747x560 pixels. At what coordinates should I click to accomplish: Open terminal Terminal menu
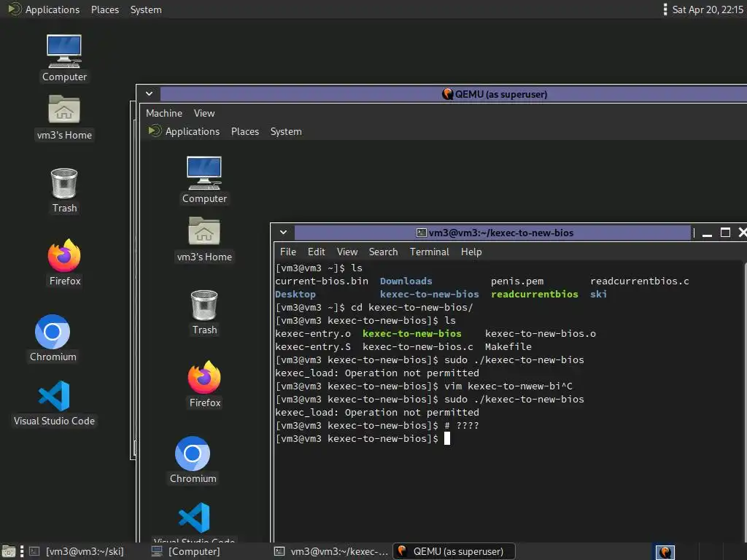tap(429, 252)
